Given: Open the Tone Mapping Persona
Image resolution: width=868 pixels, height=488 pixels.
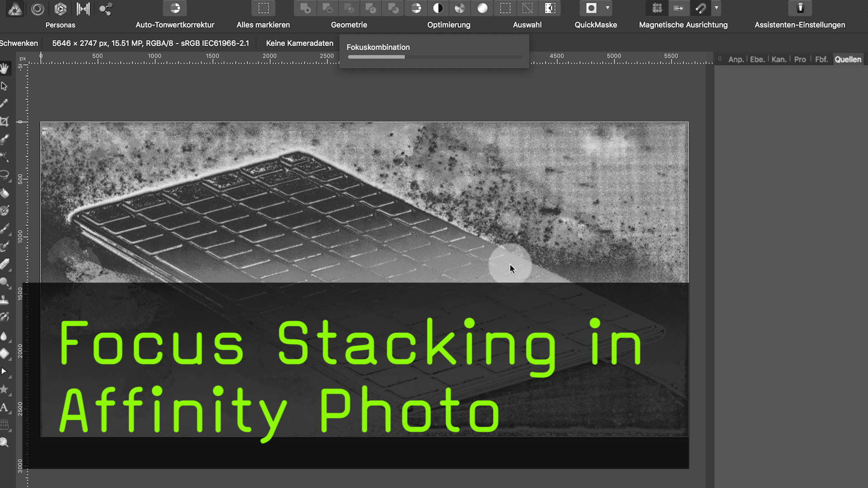Looking at the screenshot, I should 83,9.
